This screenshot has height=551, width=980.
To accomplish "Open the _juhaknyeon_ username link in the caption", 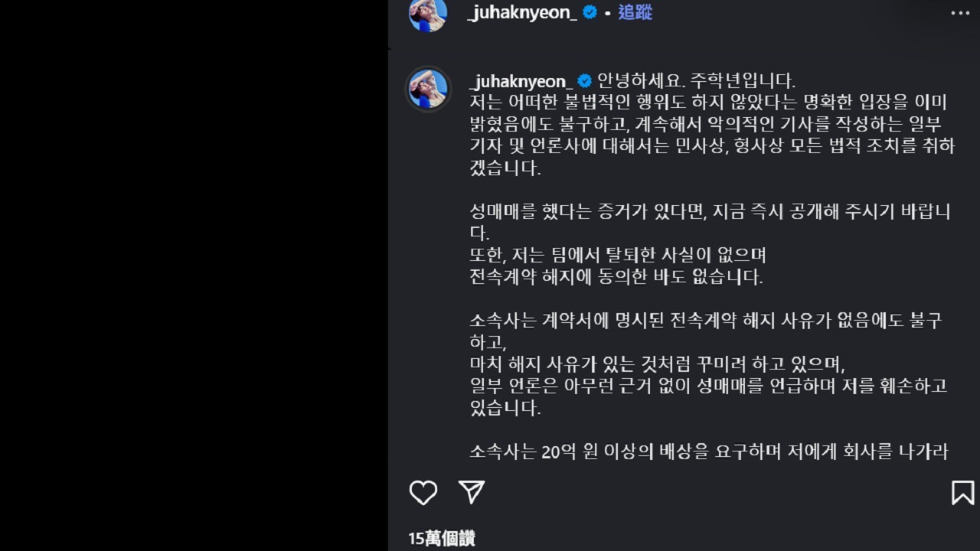I will pyautogui.click(x=520, y=81).
